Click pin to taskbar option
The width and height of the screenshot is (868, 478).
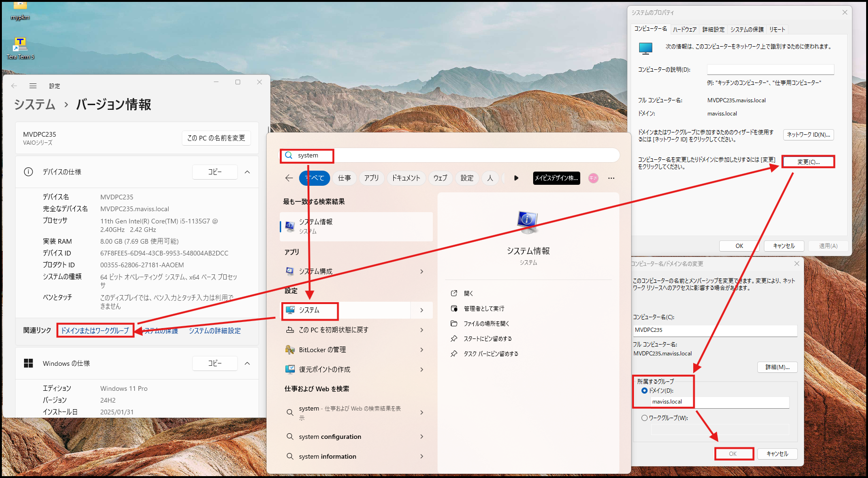pos(491,354)
